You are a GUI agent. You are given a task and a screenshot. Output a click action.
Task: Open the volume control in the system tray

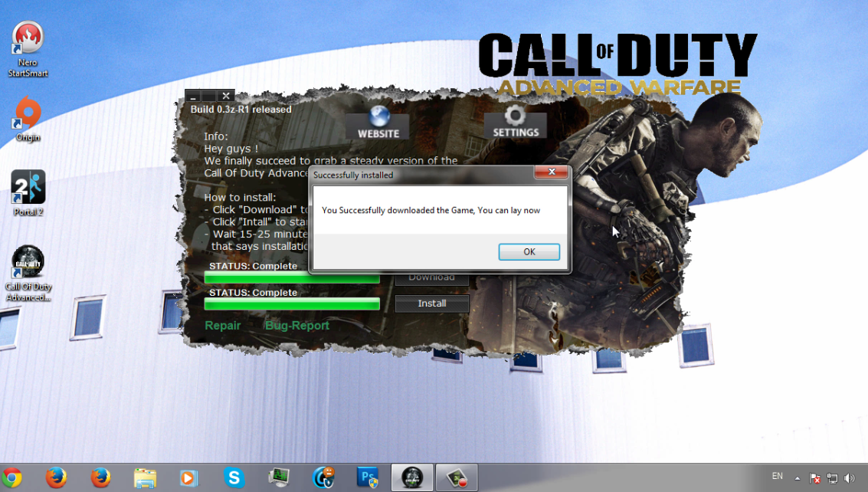850,477
